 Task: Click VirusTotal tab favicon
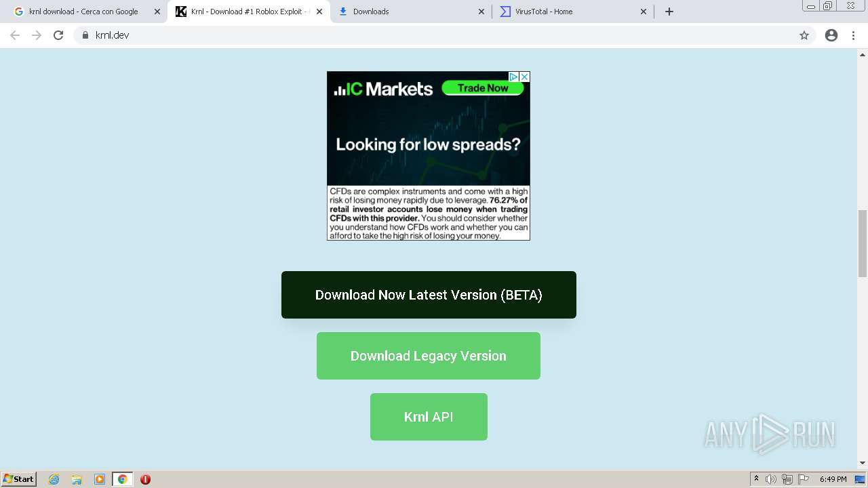tap(505, 12)
